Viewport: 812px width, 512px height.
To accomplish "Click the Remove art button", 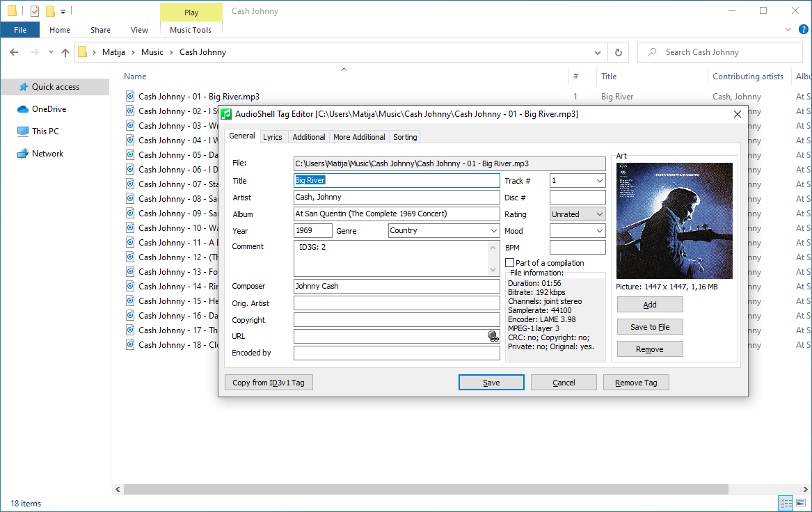I will (650, 349).
